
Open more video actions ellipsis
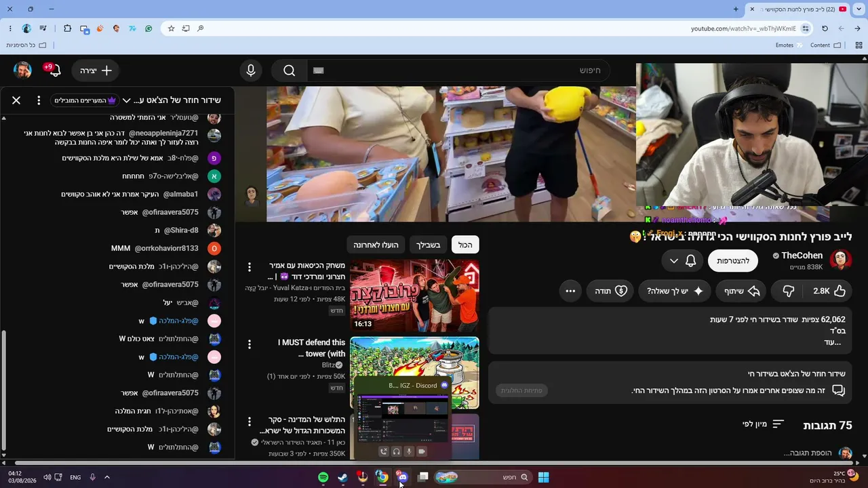tap(570, 291)
